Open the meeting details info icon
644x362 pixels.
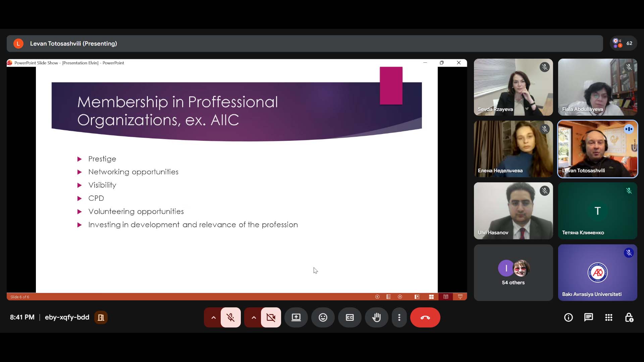pos(568,317)
